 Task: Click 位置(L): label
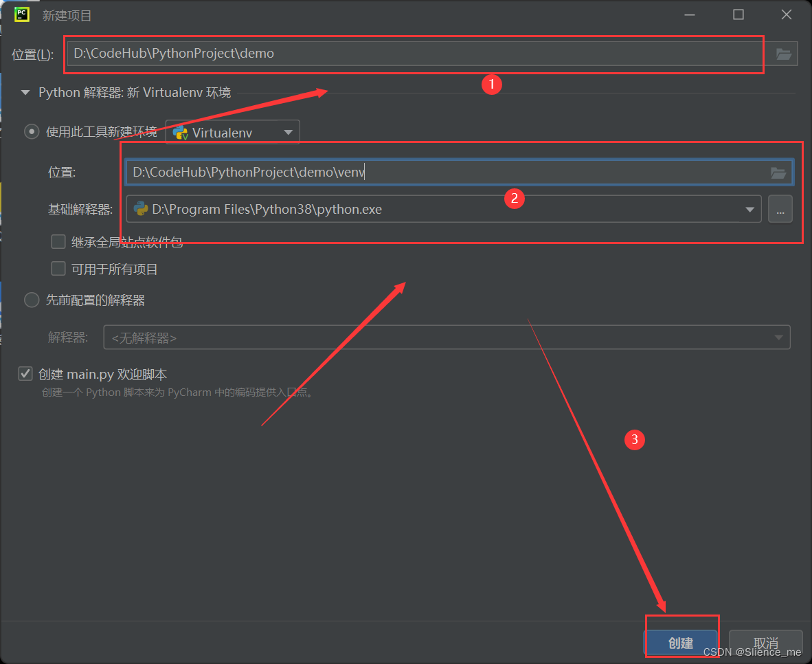pos(32,54)
